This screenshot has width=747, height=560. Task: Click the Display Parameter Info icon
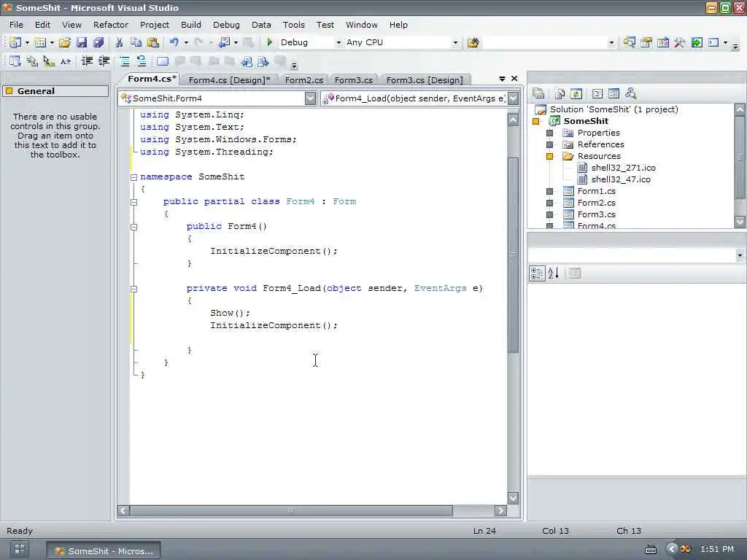click(32, 61)
